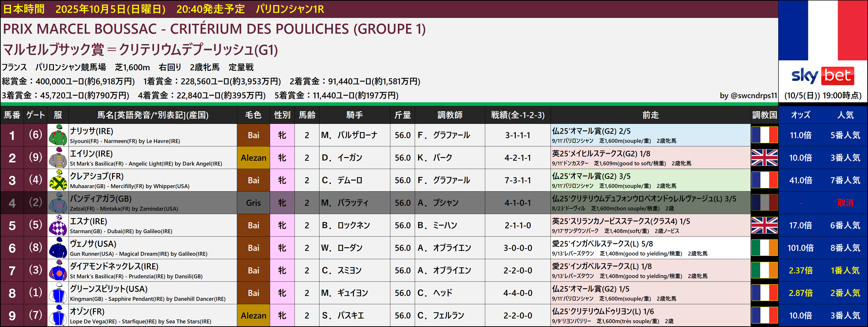868x327 pixels.
Task: Click the horse number 9 cell
Action: coord(12,316)
